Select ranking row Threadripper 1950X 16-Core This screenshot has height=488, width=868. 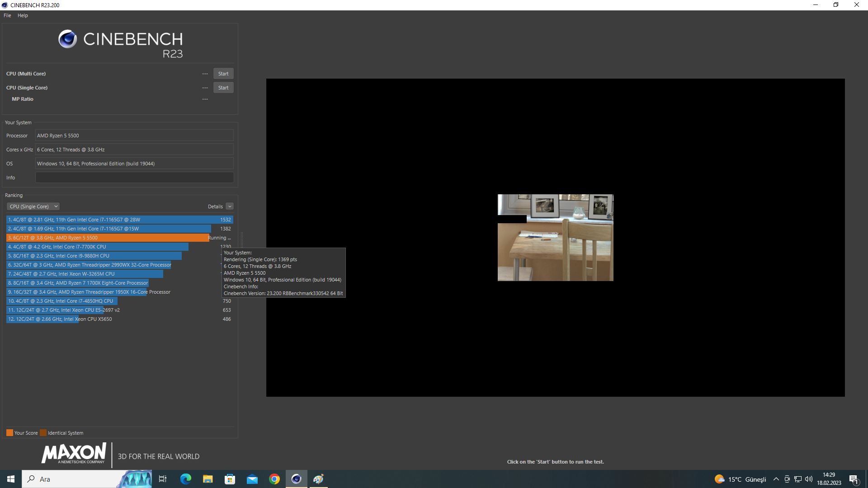click(x=120, y=292)
